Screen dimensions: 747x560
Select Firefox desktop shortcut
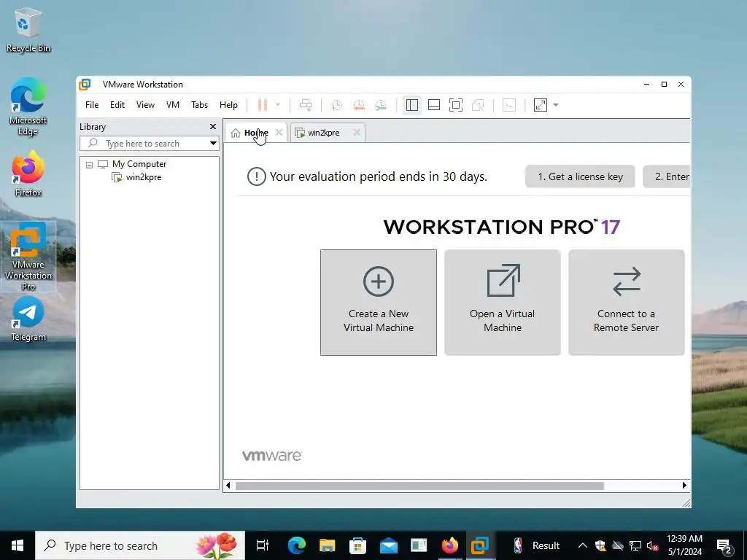point(28,174)
